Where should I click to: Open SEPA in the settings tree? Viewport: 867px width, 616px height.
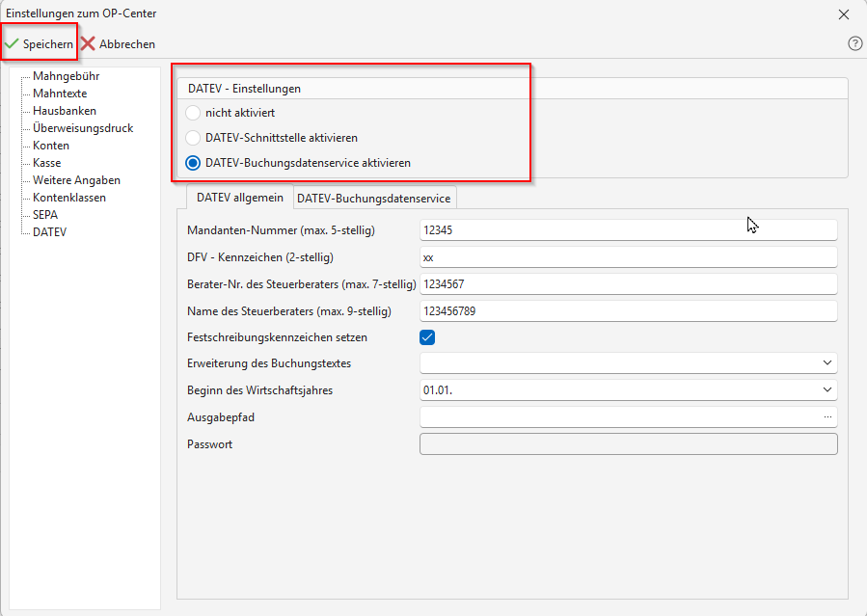coord(44,215)
